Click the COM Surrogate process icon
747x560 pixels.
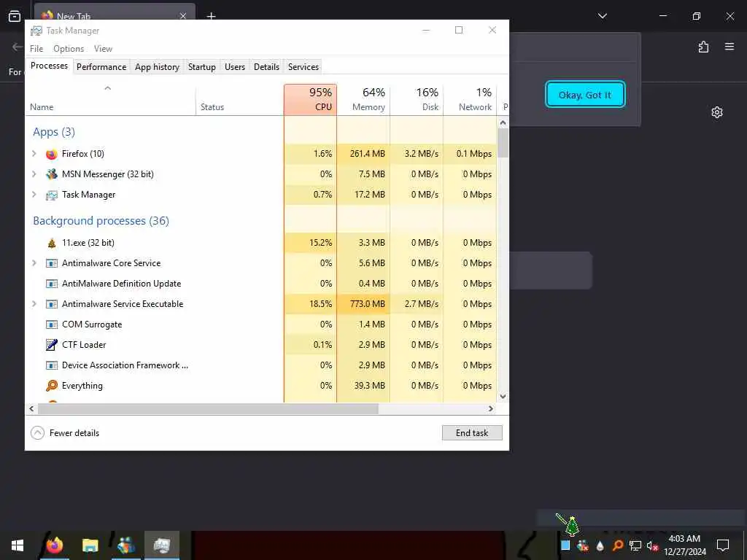(x=52, y=324)
